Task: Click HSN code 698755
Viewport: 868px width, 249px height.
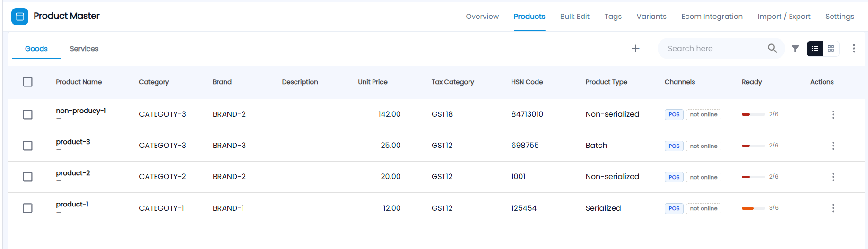Action: (x=525, y=146)
